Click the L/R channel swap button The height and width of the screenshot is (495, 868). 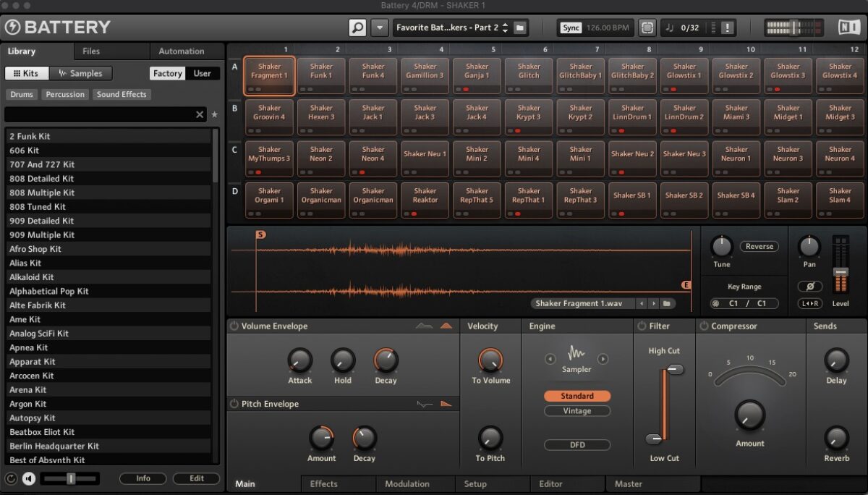(x=810, y=304)
